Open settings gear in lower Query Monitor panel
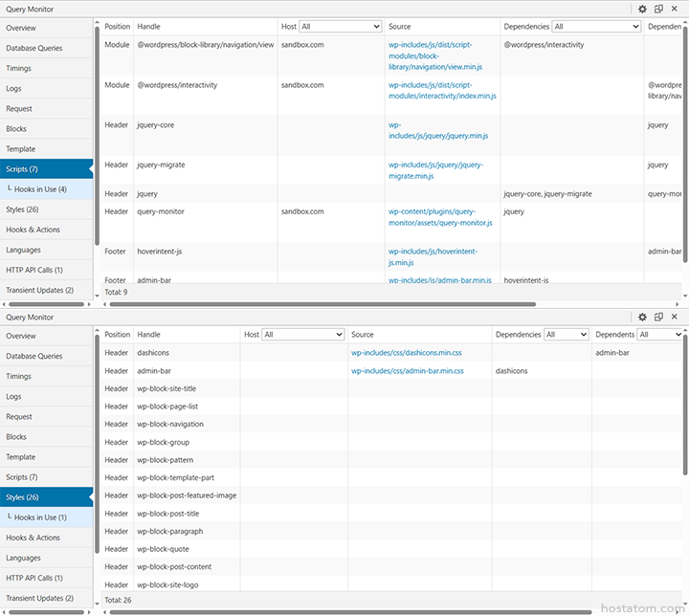Viewport: 689px width, 616px height. [x=643, y=317]
